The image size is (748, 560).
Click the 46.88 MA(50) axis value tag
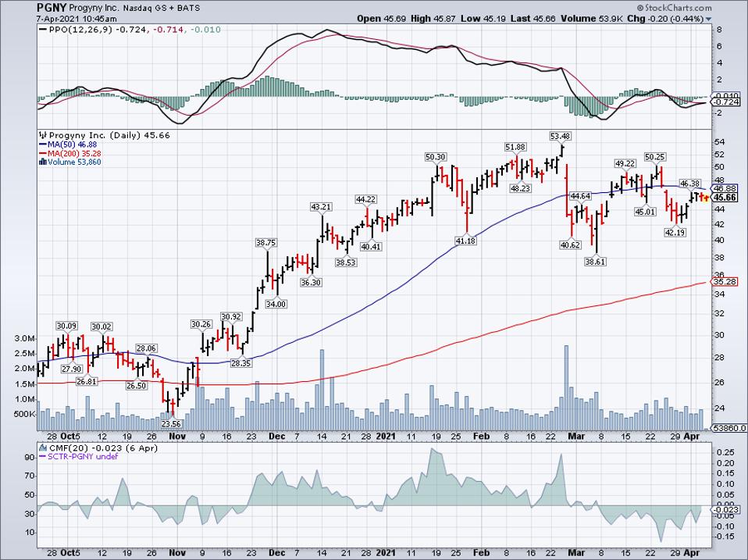point(725,188)
